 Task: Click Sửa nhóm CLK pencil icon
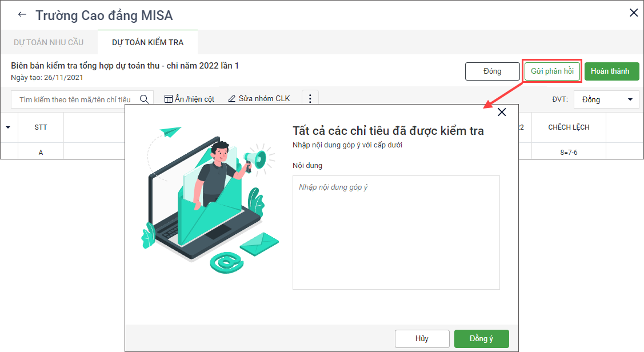point(231,99)
